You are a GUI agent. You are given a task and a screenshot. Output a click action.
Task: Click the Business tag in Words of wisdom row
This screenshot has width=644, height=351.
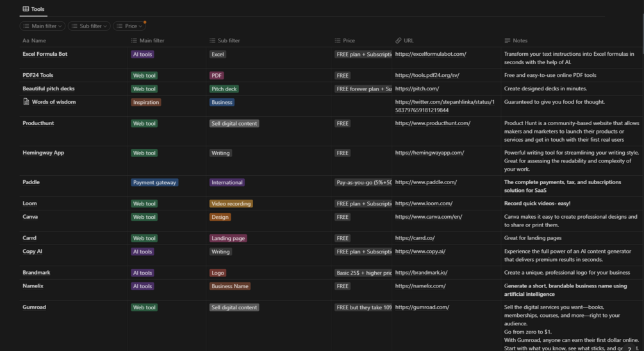point(222,102)
